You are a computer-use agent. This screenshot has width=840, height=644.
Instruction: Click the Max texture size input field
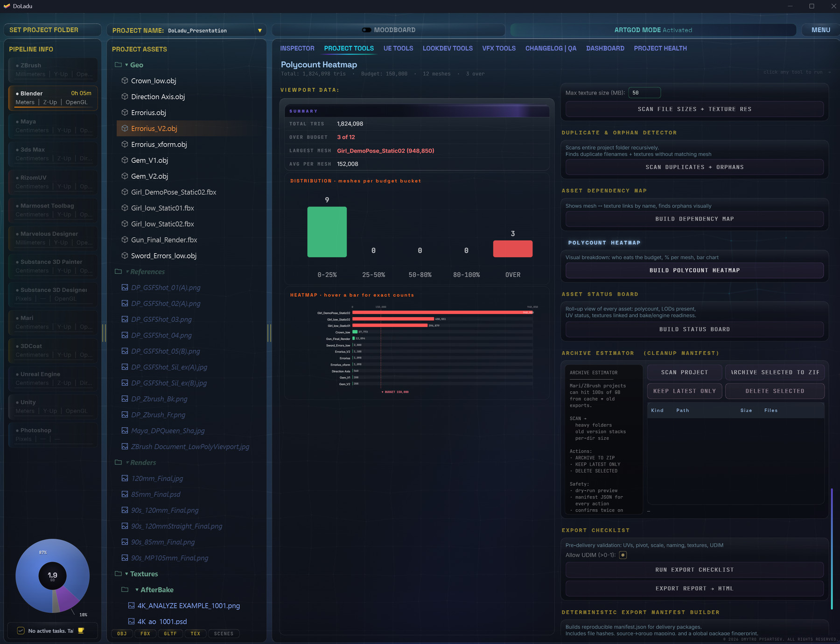[644, 92]
